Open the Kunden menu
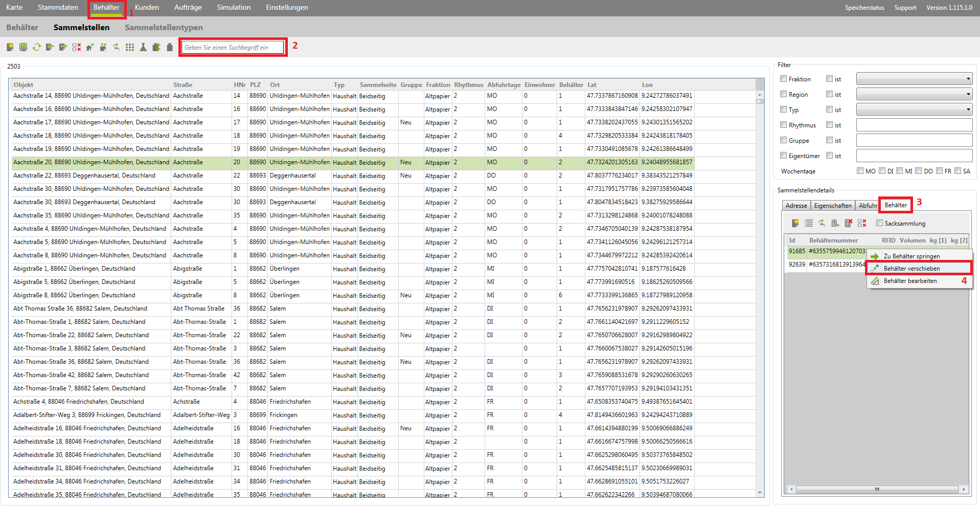980x506 pixels. [147, 7]
